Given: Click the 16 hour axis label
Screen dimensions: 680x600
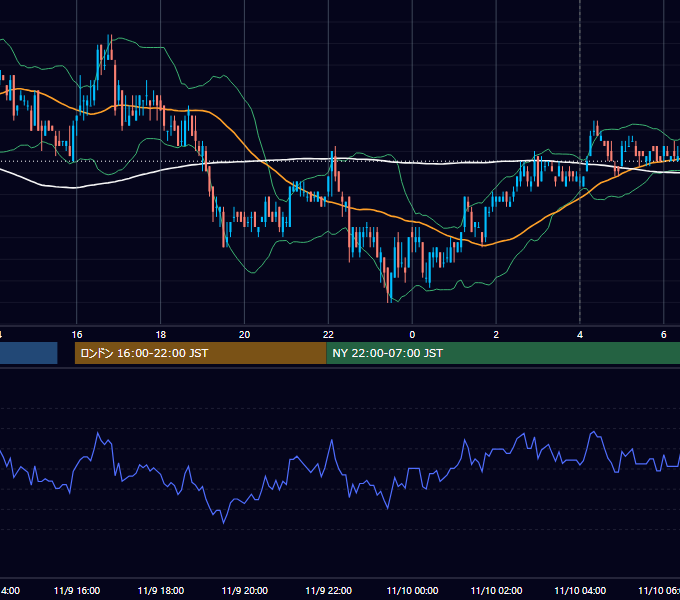Looking at the screenshot, I should click(x=77, y=335).
